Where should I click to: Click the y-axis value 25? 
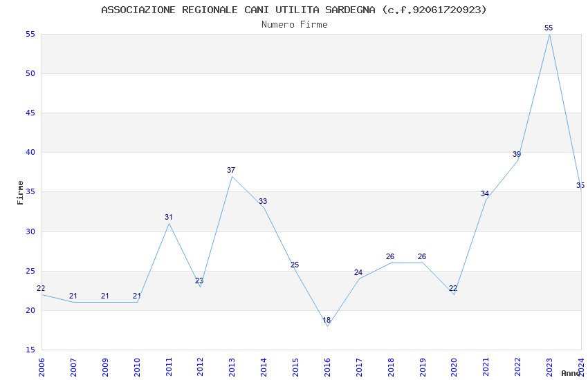click(30, 271)
